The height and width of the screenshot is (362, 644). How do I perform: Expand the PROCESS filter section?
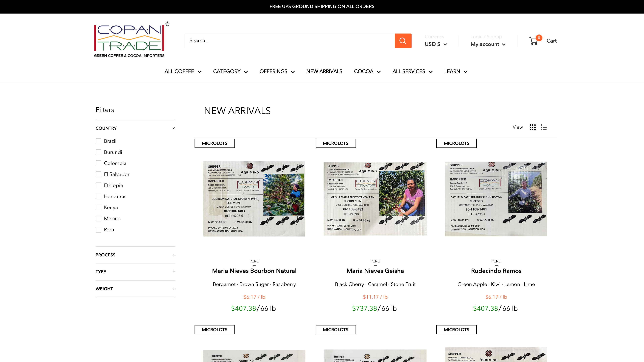174,255
